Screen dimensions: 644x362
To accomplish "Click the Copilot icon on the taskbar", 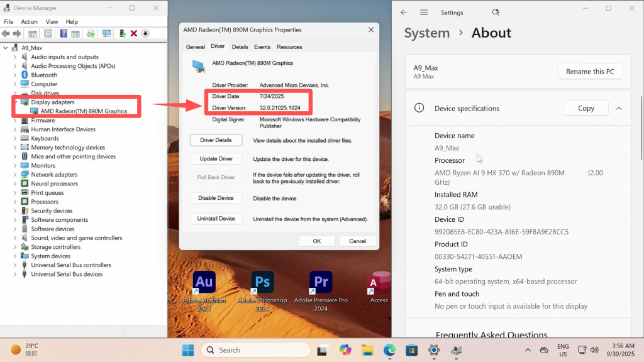I will (x=345, y=350).
